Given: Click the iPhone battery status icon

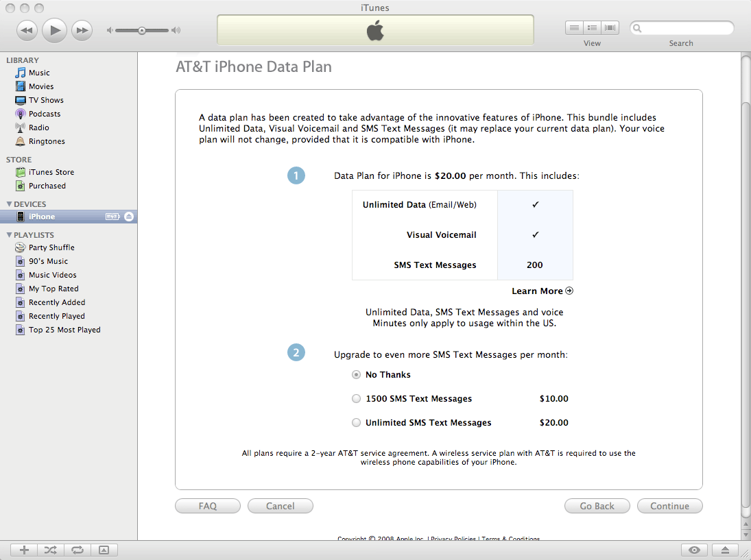Looking at the screenshot, I should click(x=112, y=217).
